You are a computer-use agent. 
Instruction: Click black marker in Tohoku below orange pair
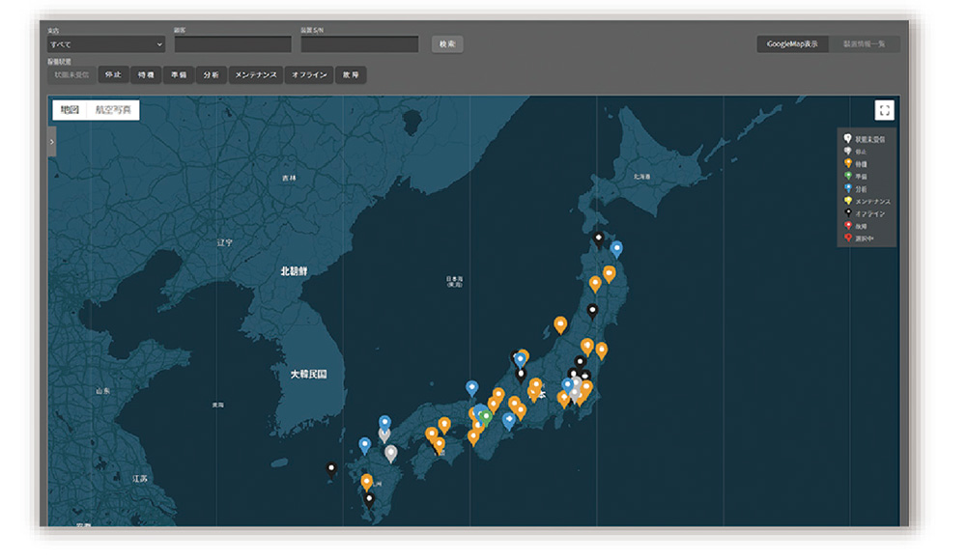(x=592, y=312)
